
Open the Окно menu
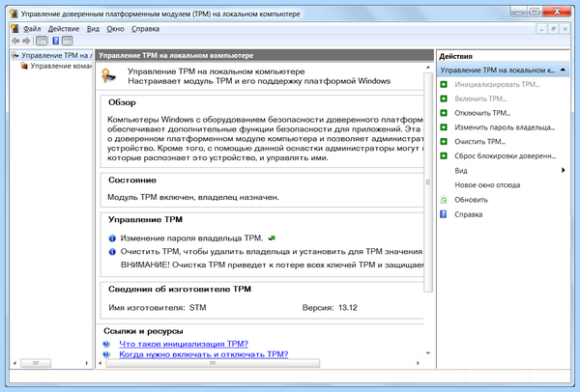[115, 29]
